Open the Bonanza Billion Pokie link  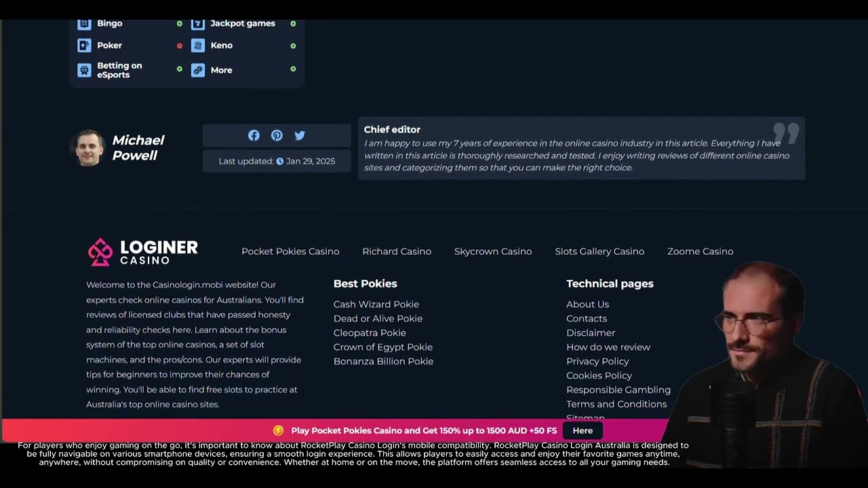(x=383, y=361)
